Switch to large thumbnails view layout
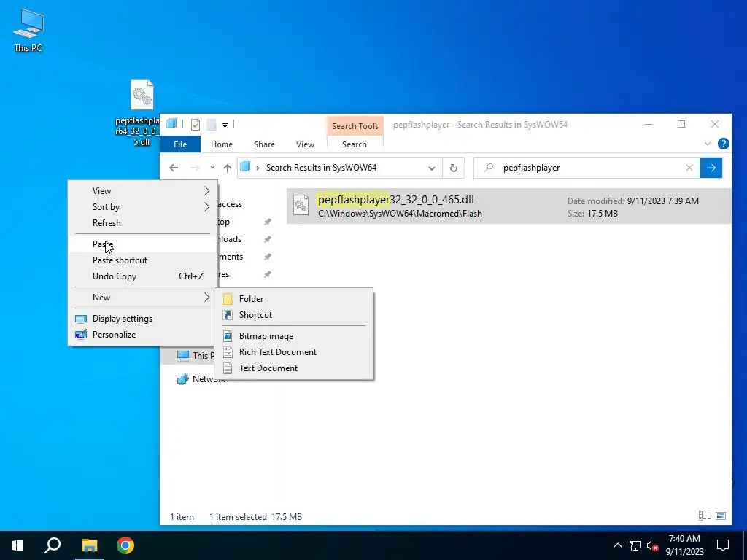The image size is (747, 560). [721, 516]
